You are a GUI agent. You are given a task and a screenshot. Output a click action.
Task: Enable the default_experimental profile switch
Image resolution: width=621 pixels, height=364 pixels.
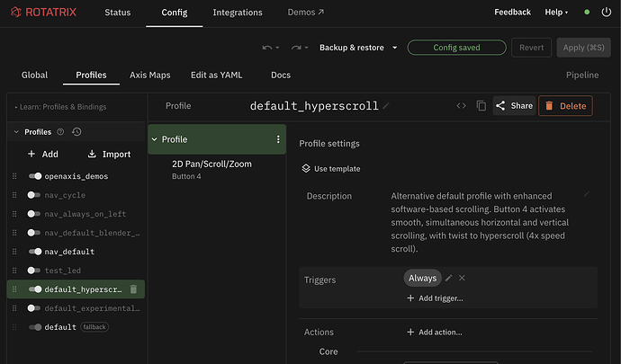[33, 308]
